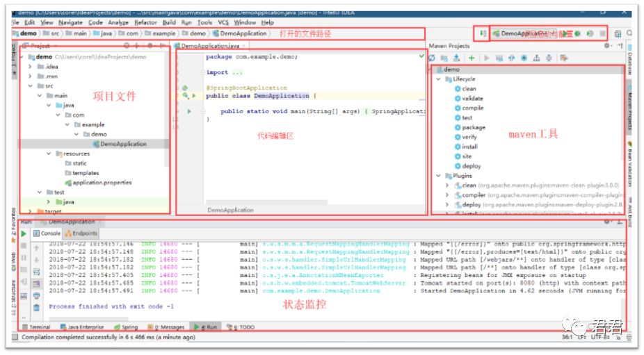Select the templates folder
The height and width of the screenshot is (355, 644).
pos(82,173)
